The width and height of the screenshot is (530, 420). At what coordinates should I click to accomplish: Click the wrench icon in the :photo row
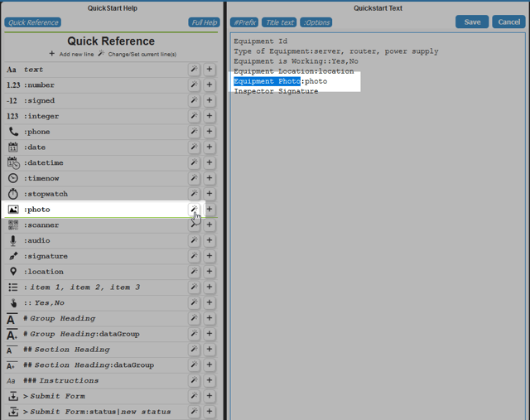[x=193, y=210]
